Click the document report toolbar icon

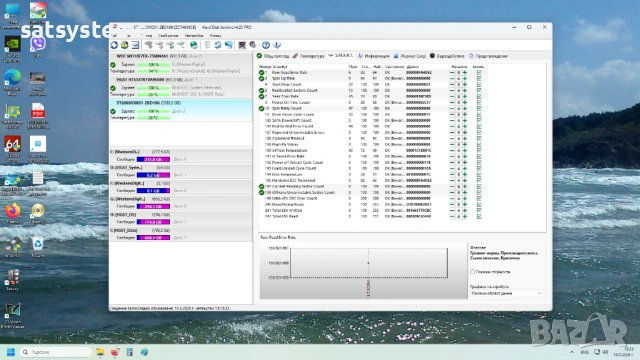[x=207, y=45]
